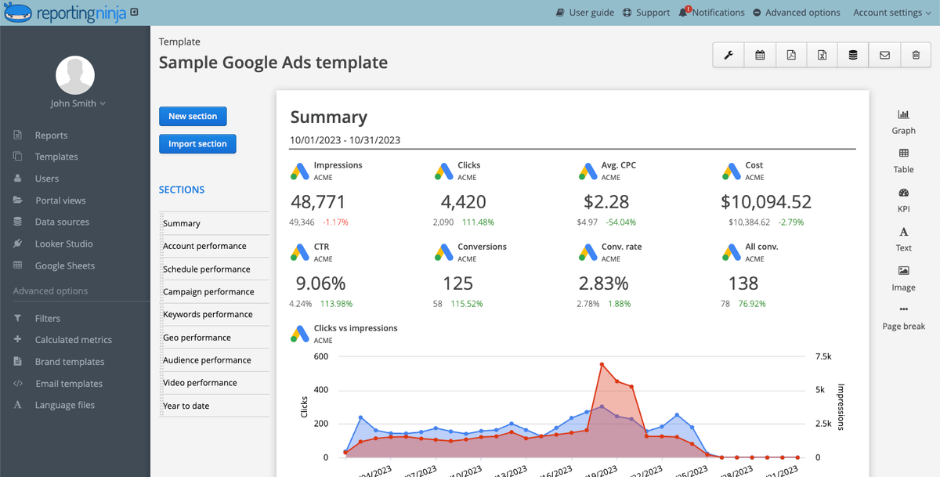Export template as PDF icon

tap(791, 55)
